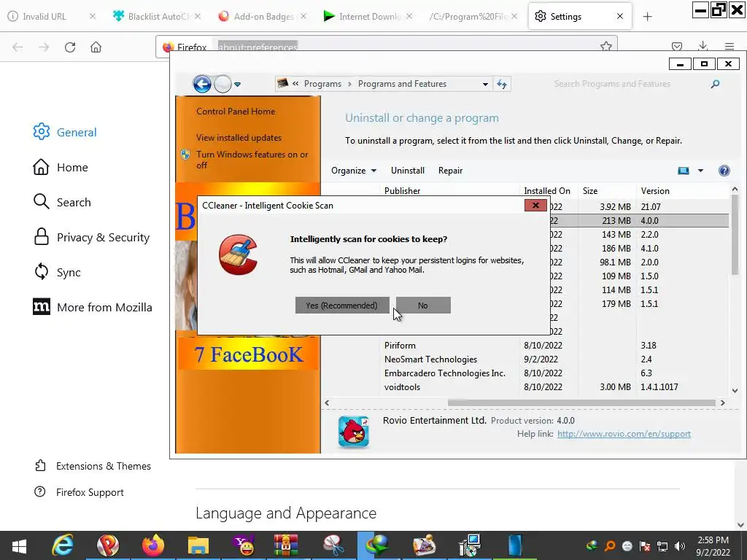Click the Angry Birds program icon
The image size is (747, 560).
(x=354, y=432)
